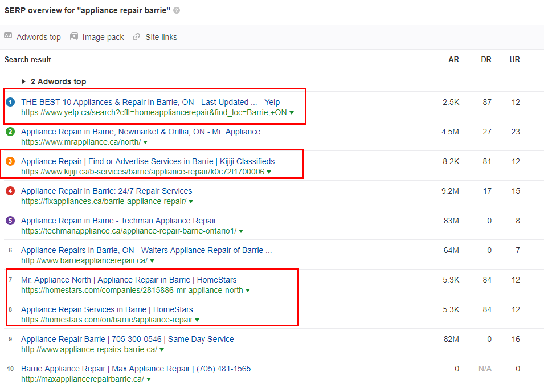Click the UR column header
The height and width of the screenshot is (392, 544).
(x=514, y=59)
